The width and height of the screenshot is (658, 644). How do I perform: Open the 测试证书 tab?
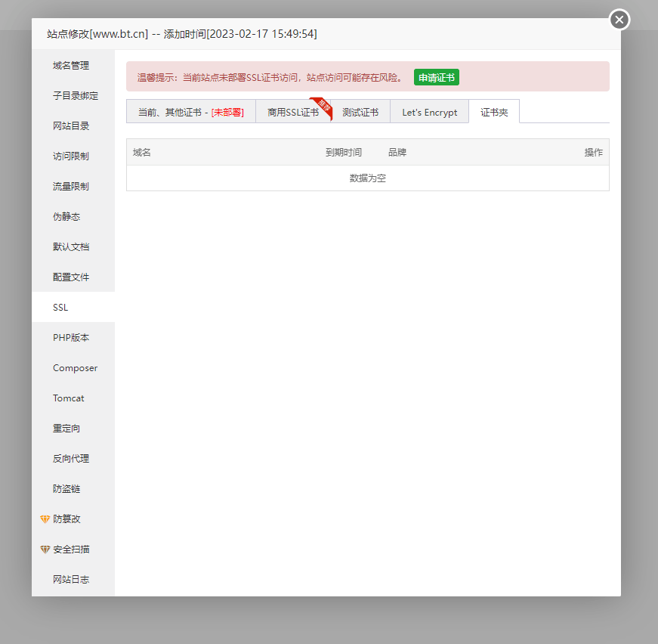[x=360, y=112]
